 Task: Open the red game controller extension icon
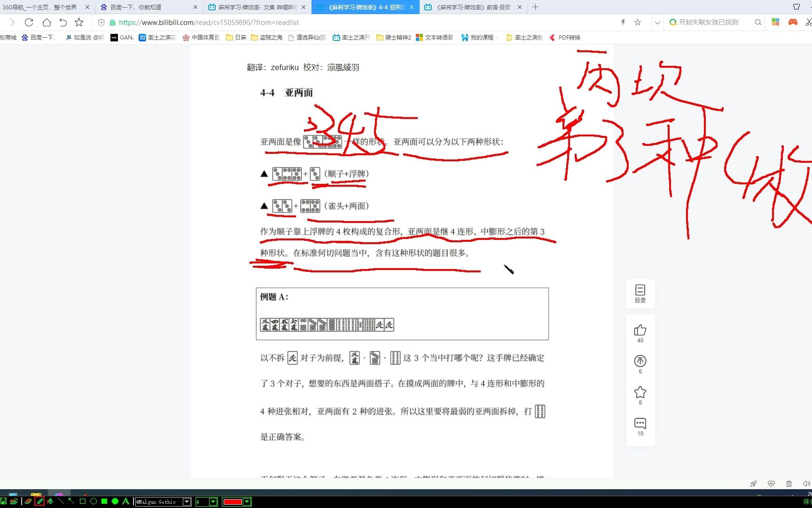tap(793, 22)
